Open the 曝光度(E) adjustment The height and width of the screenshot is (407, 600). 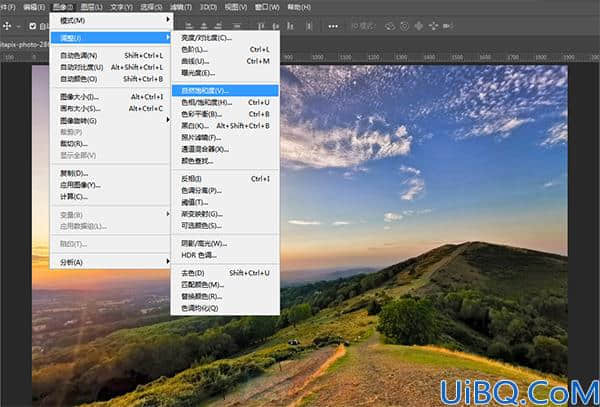[x=225, y=73]
